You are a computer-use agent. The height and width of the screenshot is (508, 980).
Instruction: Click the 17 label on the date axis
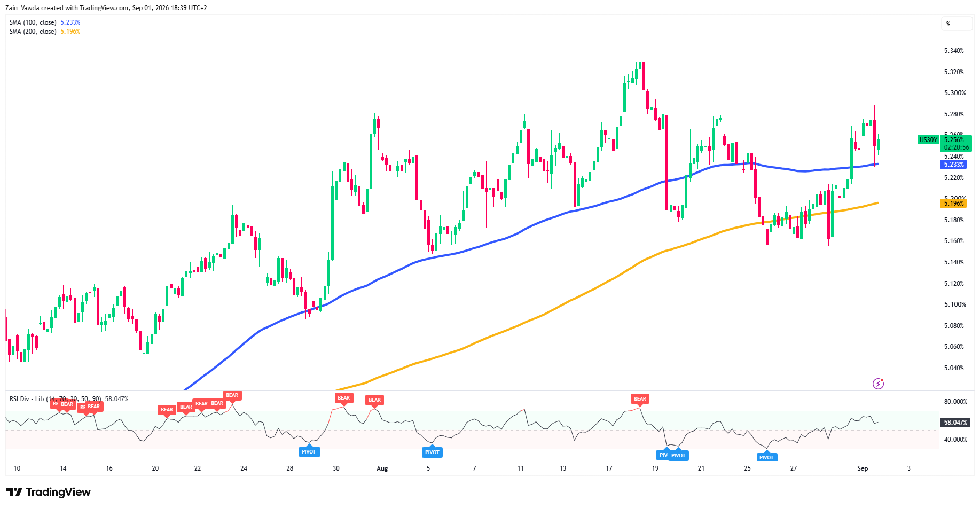pos(609,468)
